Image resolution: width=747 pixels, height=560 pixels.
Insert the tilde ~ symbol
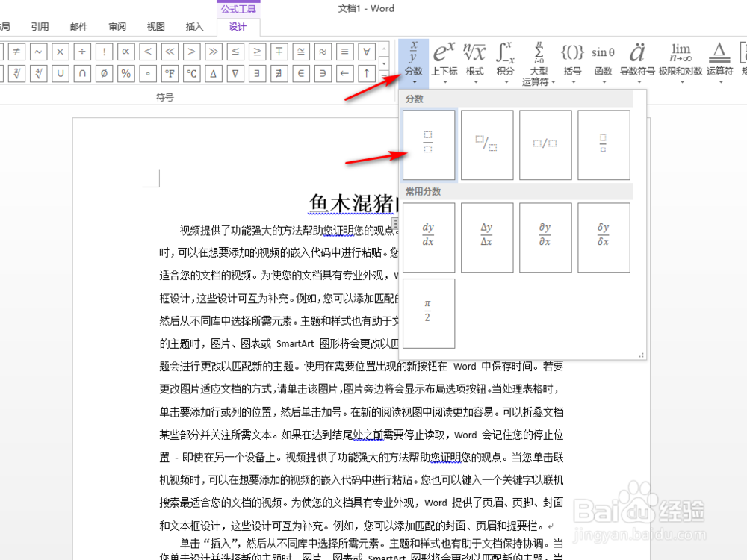click(x=38, y=52)
